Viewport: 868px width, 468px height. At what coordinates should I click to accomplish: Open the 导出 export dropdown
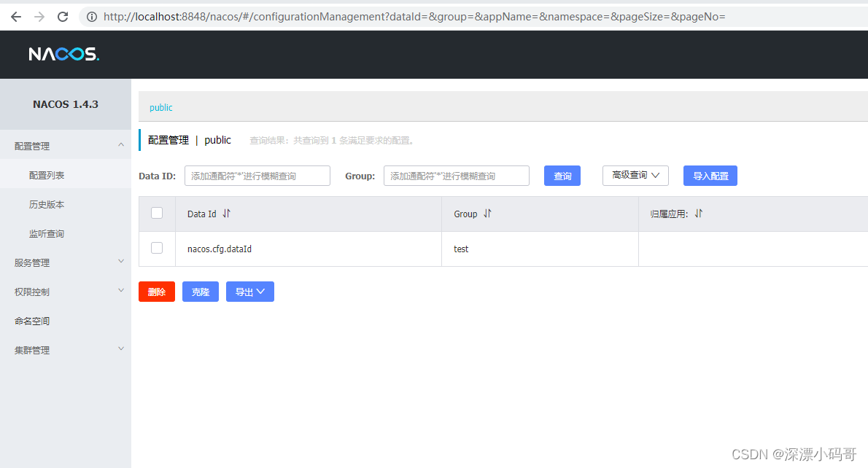coord(249,292)
